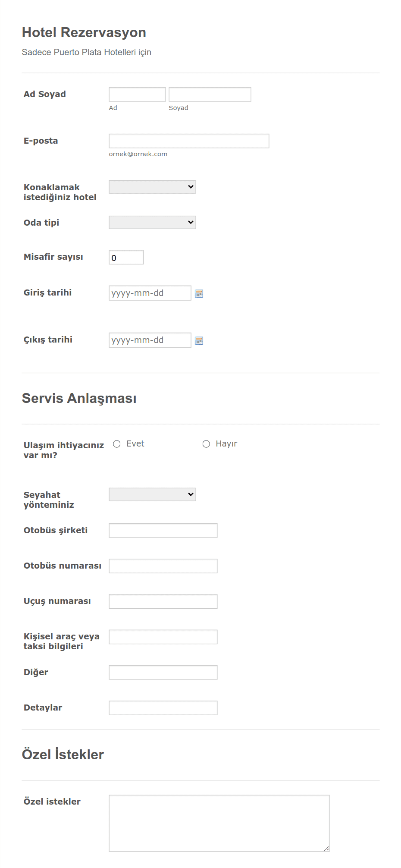This screenshot has width=401, height=868.
Task: Click the Ad first name field
Action: pos(137,94)
